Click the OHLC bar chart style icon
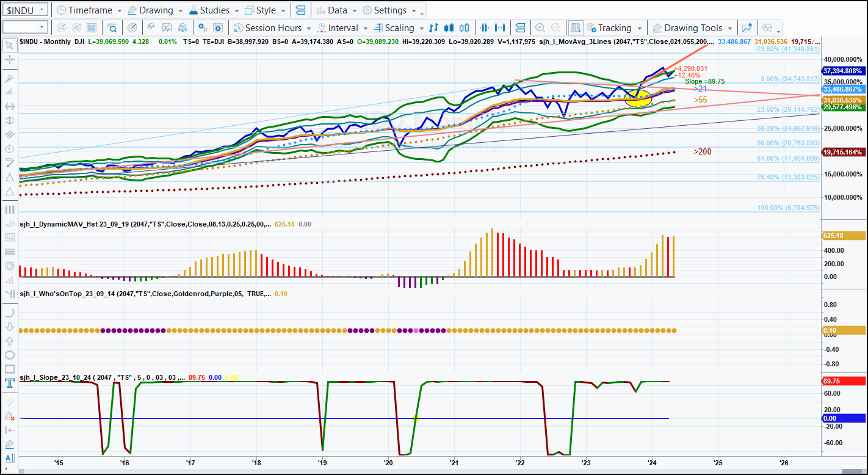The image size is (868, 475). [x=434, y=27]
